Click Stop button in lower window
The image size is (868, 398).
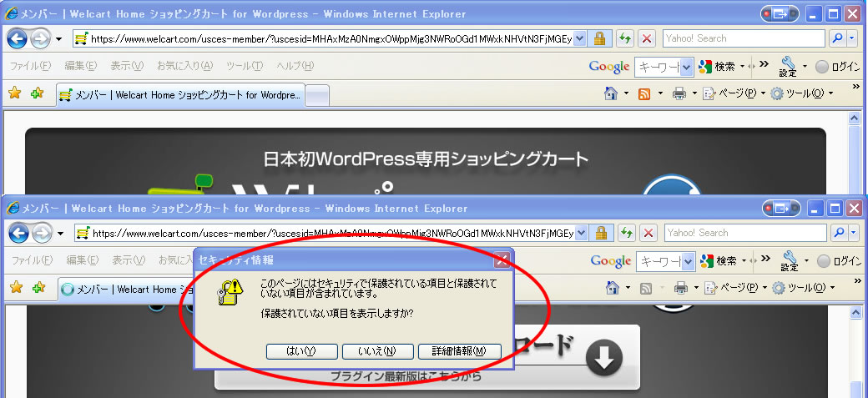(x=648, y=233)
